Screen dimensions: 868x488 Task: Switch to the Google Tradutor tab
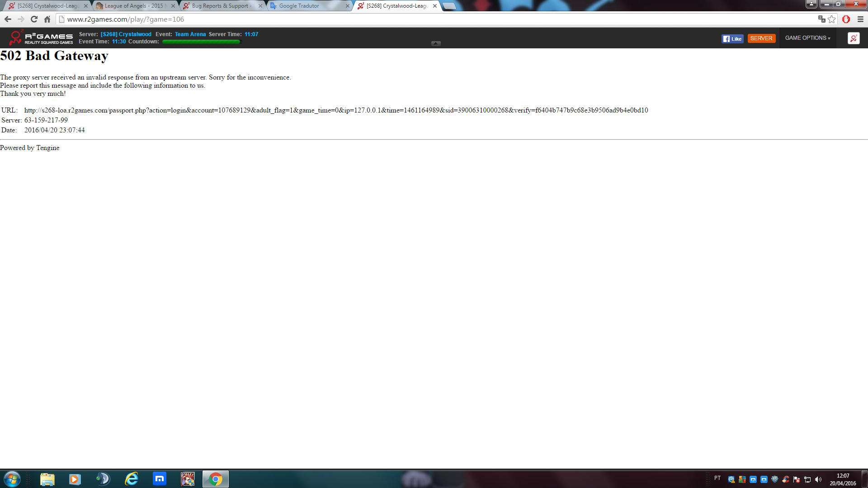pos(299,6)
